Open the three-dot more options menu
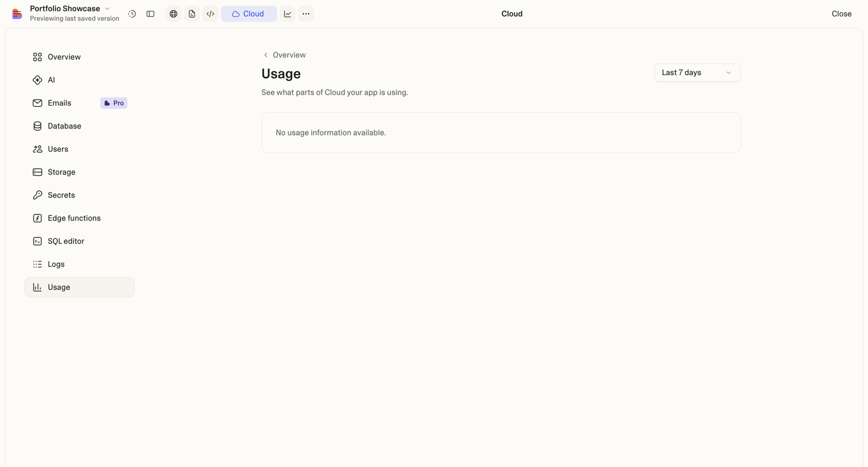This screenshot has height=467, width=868. (306, 14)
